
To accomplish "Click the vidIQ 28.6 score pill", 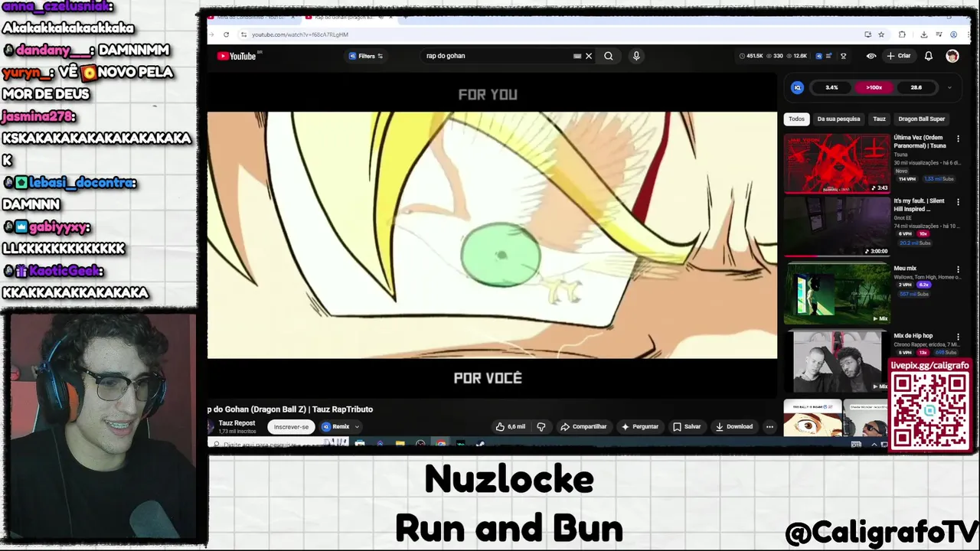I will point(916,87).
